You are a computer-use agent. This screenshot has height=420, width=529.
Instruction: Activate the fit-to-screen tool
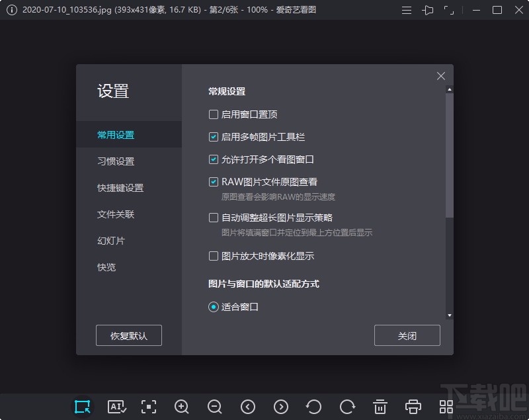tap(149, 407)
